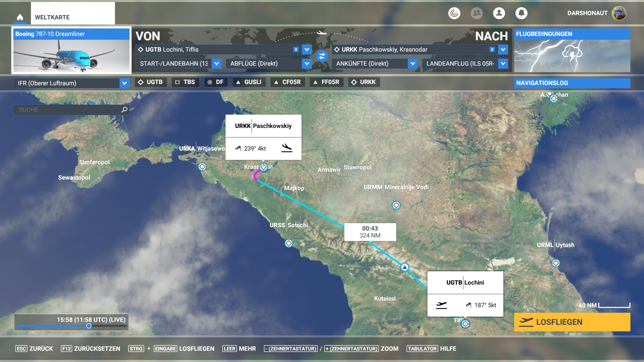Screen dimensions: 644x362
Task: Click the search magnifier icon
Action: coord(124,110)
